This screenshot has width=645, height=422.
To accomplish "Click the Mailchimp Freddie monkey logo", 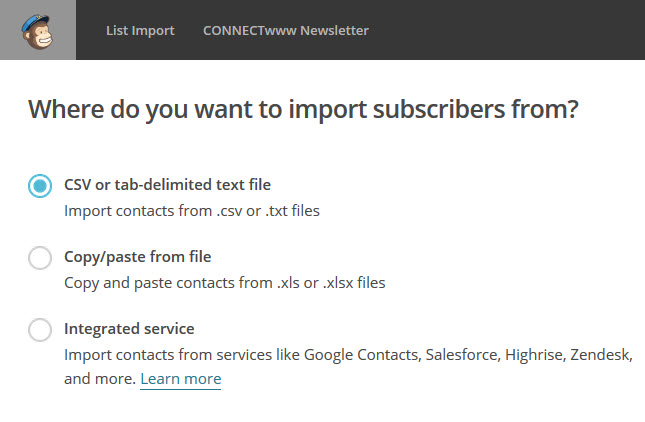I will pyautogui.click(x=38, y=30).
